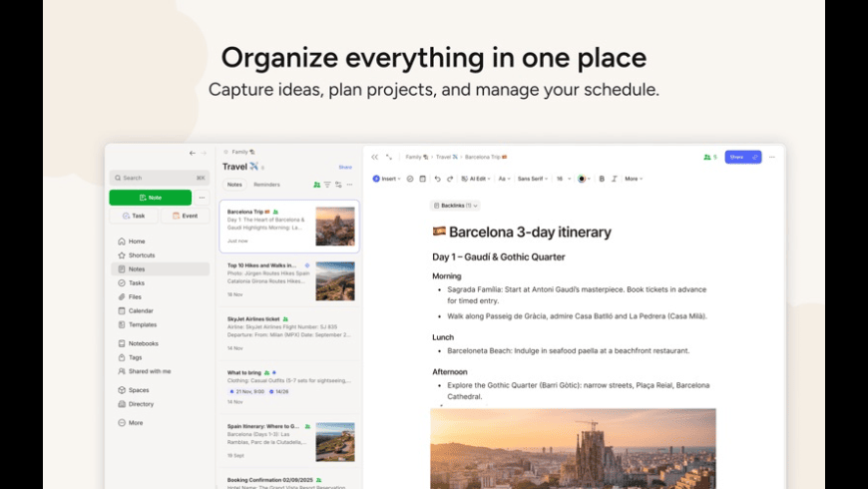Open Top 10 Hikes and Walks note
The image size is (868, 489).
click(289, 280)
